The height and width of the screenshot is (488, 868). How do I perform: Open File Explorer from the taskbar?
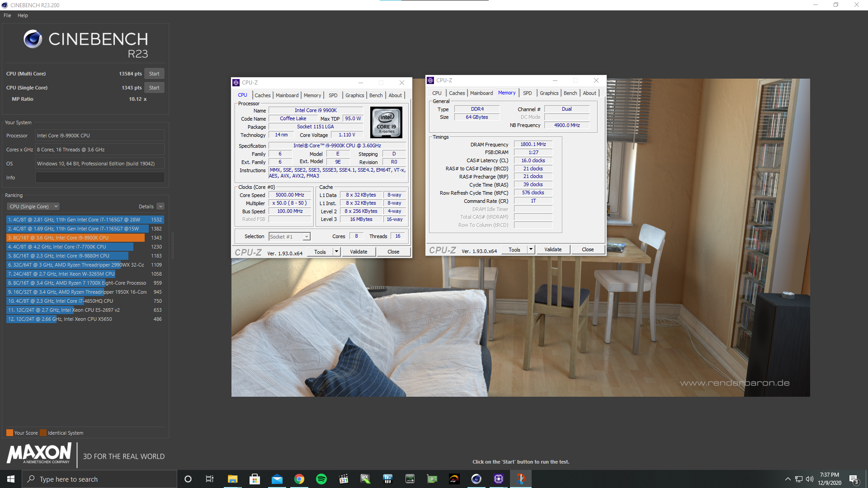232,479
